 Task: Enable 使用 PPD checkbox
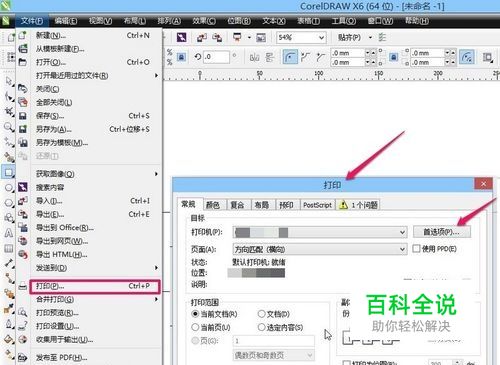(416, 249)
